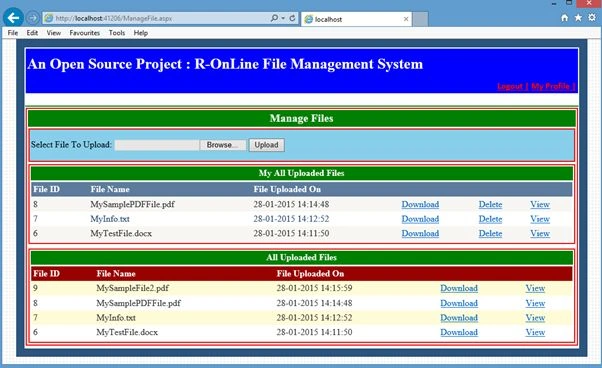Click the Logout link
The height and width of the screenshot is (368, 602).
click(510, 86)
